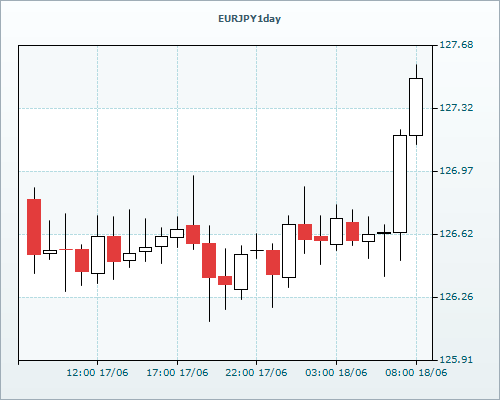Click the 126.62 price axis label
This screenshot has width=500, height=400.
pyautogui.click(x=456, y=234)
